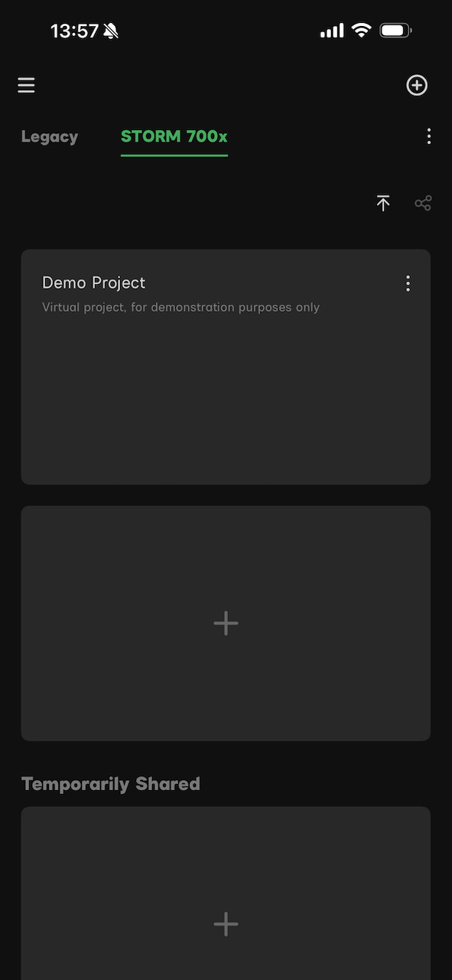Tap the Wi-Fi icon in the status bar
The image size is (452, 980).
(361, 31)
